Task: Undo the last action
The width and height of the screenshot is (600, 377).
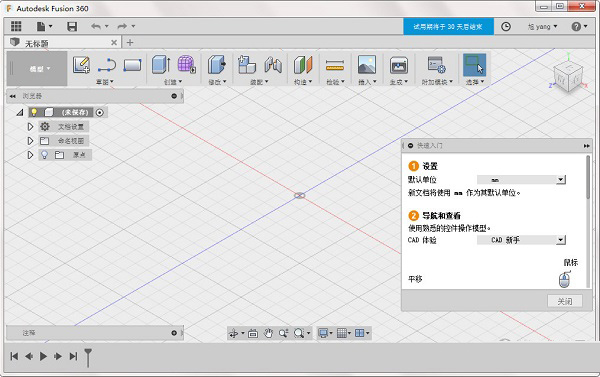Action: tap(96, 26)
